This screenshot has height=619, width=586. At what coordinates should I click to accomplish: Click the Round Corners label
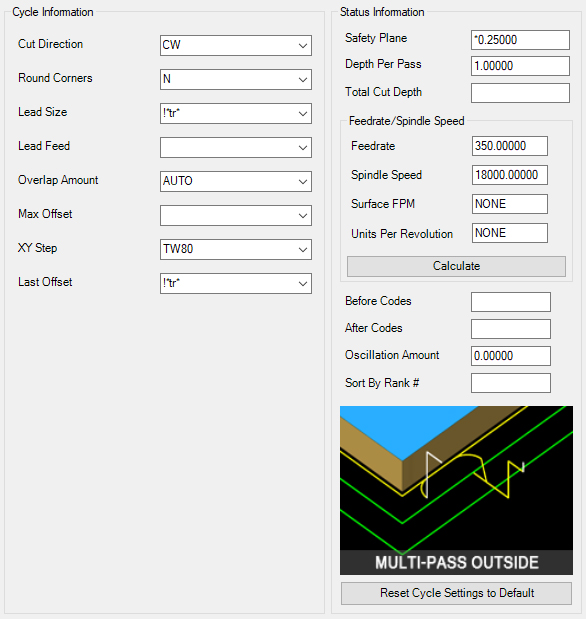click(55, 78)
